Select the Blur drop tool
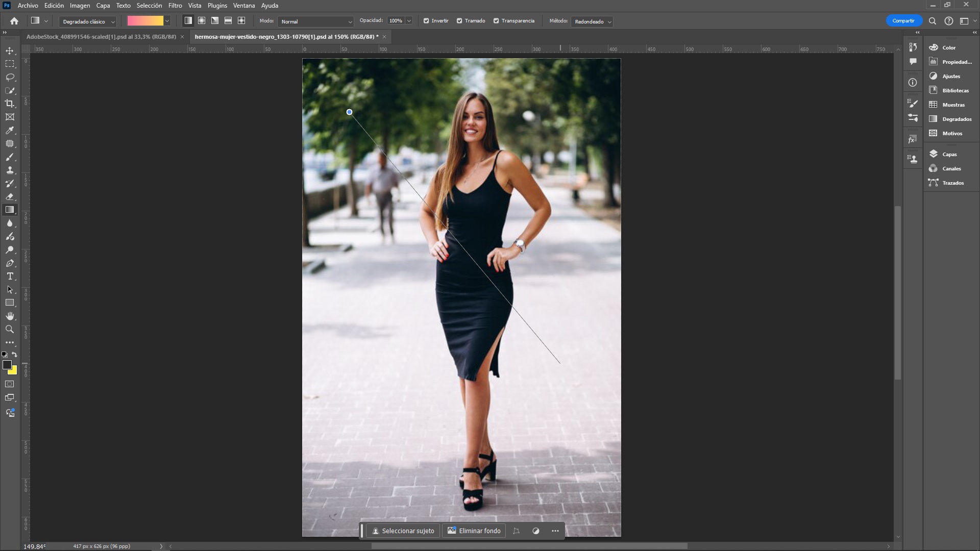 [10, 223]
